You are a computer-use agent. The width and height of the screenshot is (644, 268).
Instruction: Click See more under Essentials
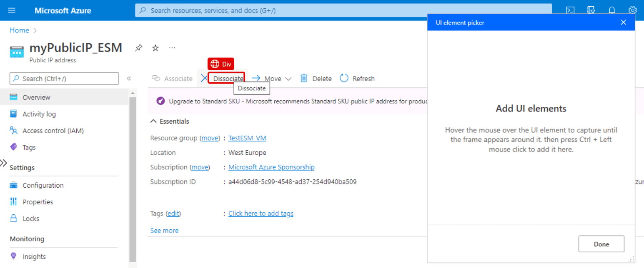tap(164, 231)
